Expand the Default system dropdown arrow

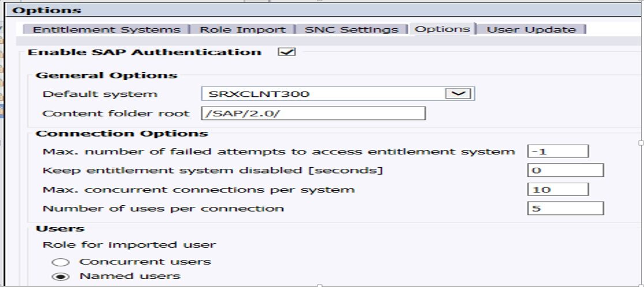coord(460,93)
